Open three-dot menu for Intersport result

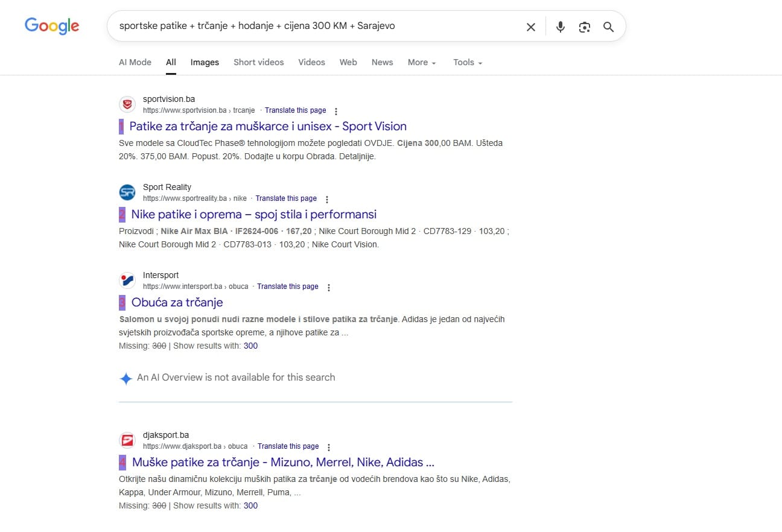point(329,287)
